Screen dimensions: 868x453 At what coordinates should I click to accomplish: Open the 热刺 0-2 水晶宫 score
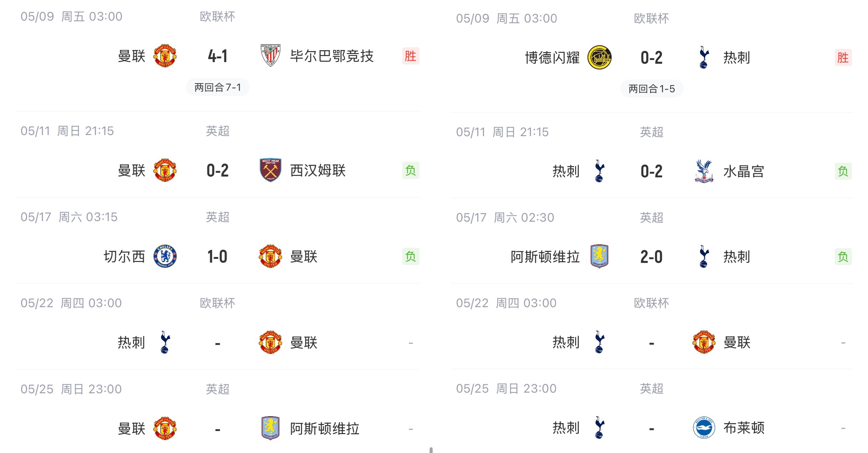click(651, 171)
